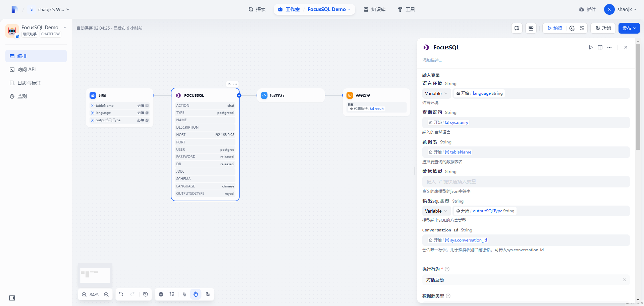The image size is (644, 306).
Task: Click the language String variable chip
Action: point(480,93)
